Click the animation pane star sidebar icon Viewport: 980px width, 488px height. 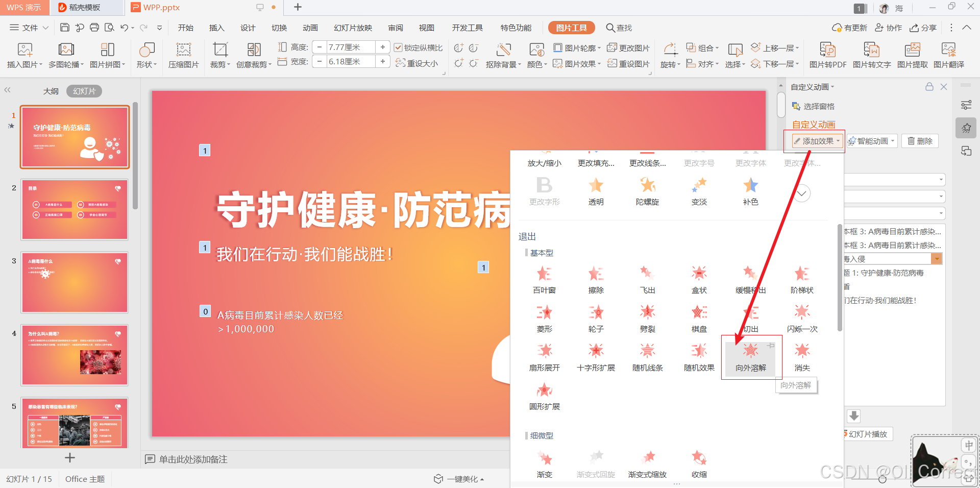click(966, 128)
